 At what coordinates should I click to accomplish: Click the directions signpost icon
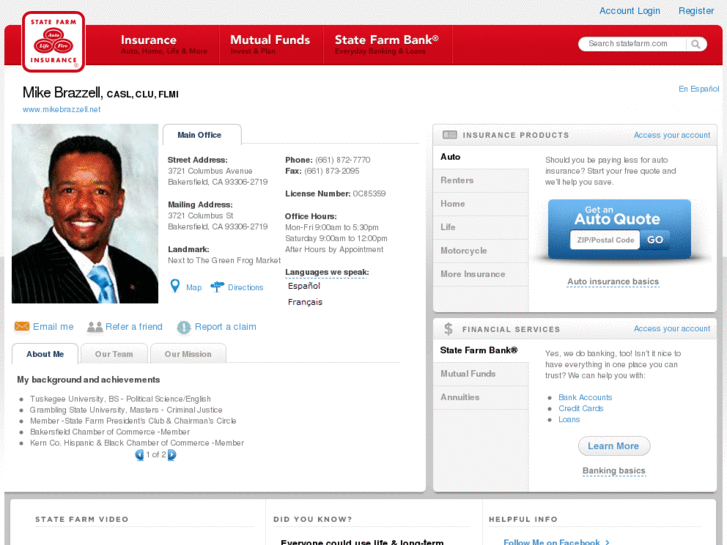click(217, 287)
